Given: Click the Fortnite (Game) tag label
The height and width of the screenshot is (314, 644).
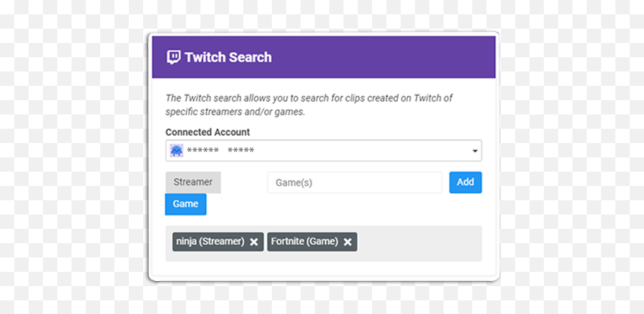Looking at the screenshot, I should point(304,242).
